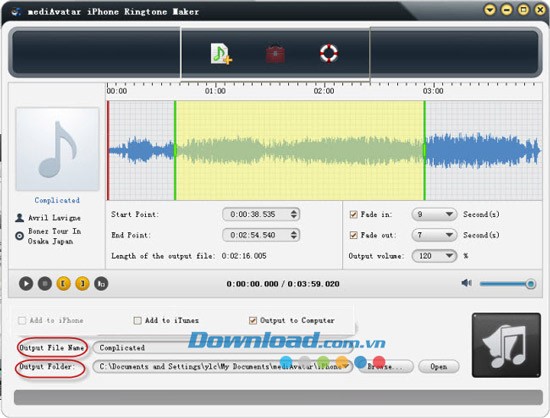Viewport: 550px width, 418px height.
Task: Click the red playhead line
Action: click(x=108, y=150)
